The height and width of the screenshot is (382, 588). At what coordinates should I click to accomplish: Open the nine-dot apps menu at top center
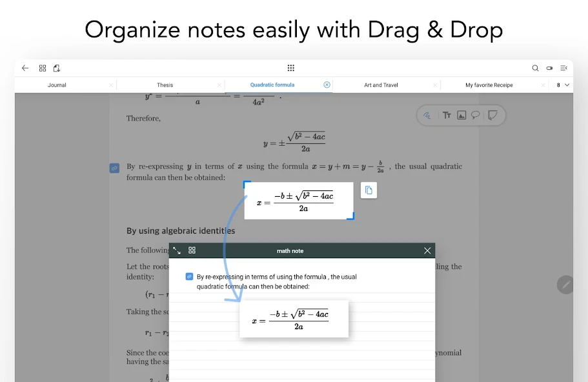(x=291, y=68)
